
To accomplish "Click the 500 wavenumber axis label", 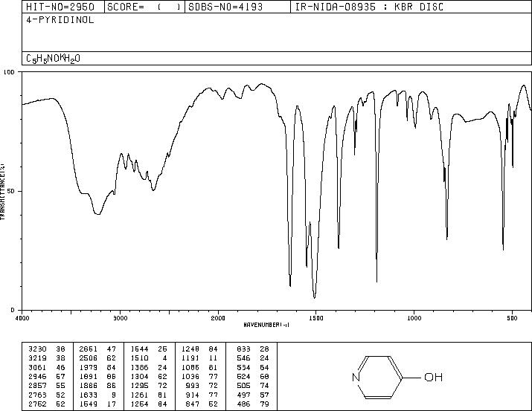I will coord(512,318).
